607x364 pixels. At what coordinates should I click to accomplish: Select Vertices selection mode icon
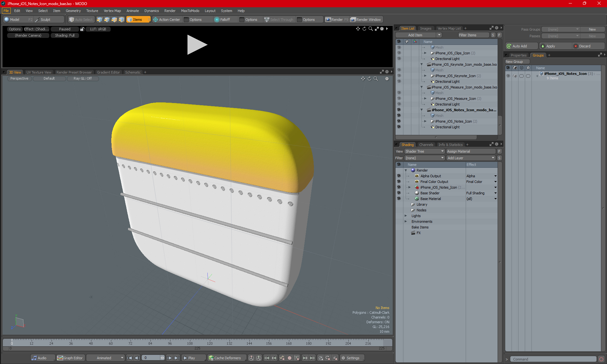(100, 20)
